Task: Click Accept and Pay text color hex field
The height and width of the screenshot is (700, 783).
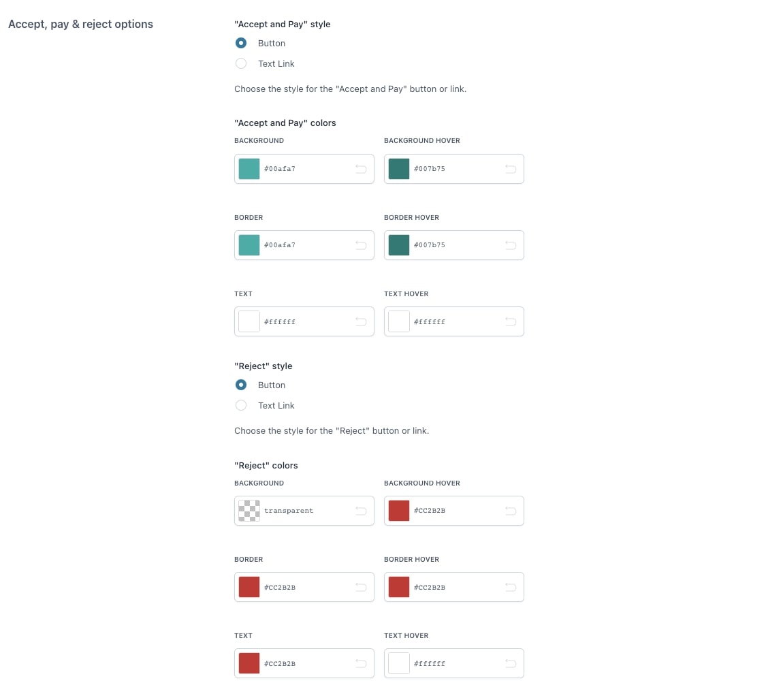Action: [306, 321]
